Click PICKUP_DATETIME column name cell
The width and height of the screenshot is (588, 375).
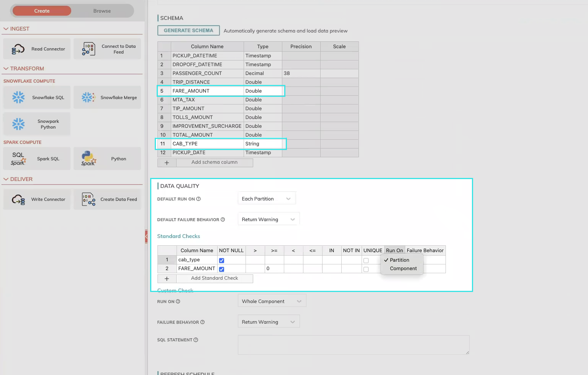[x=207, y=55]
